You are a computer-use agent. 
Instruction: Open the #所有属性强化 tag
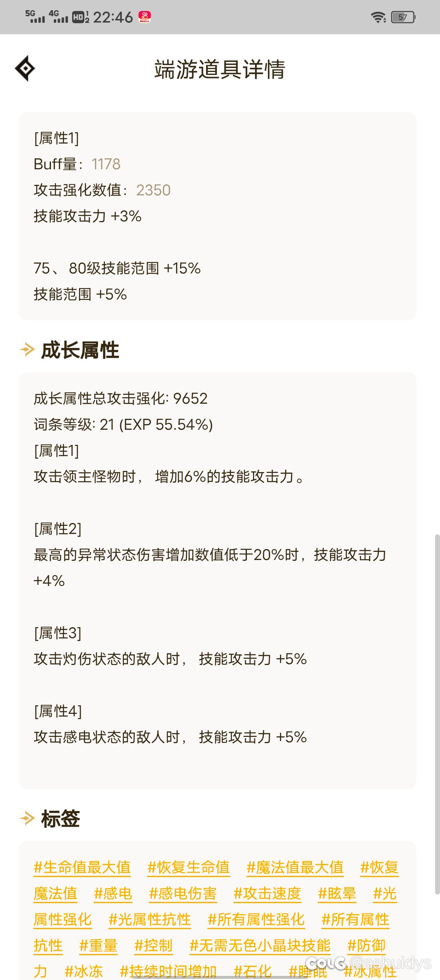(x=256, y=919)
